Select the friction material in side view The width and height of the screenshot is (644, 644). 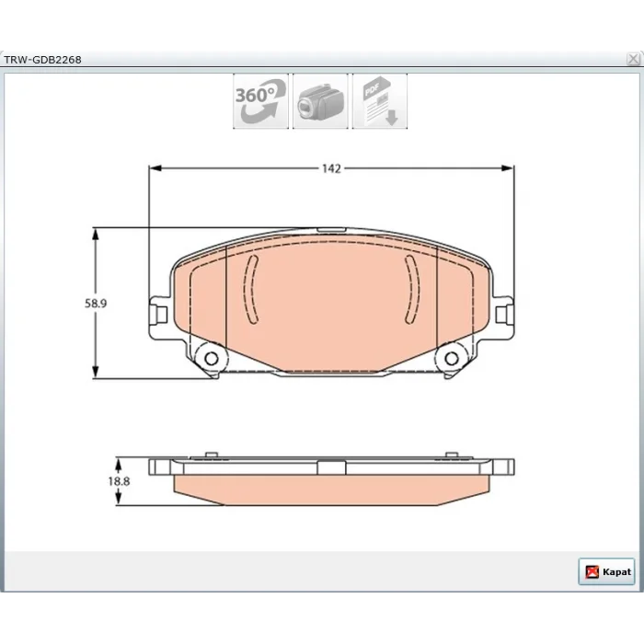tap(331, 490)
